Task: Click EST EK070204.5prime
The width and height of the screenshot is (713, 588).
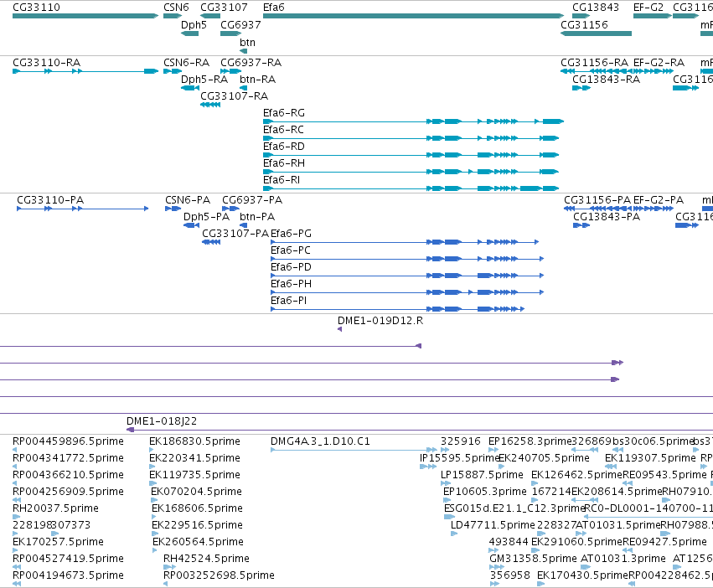Action: coord(196,492)
